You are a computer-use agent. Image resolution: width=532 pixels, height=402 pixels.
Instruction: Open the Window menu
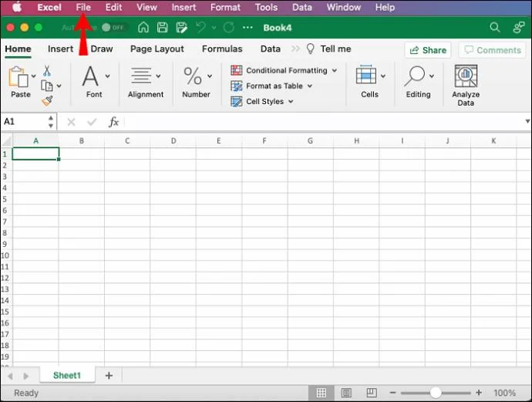(344, 7)
